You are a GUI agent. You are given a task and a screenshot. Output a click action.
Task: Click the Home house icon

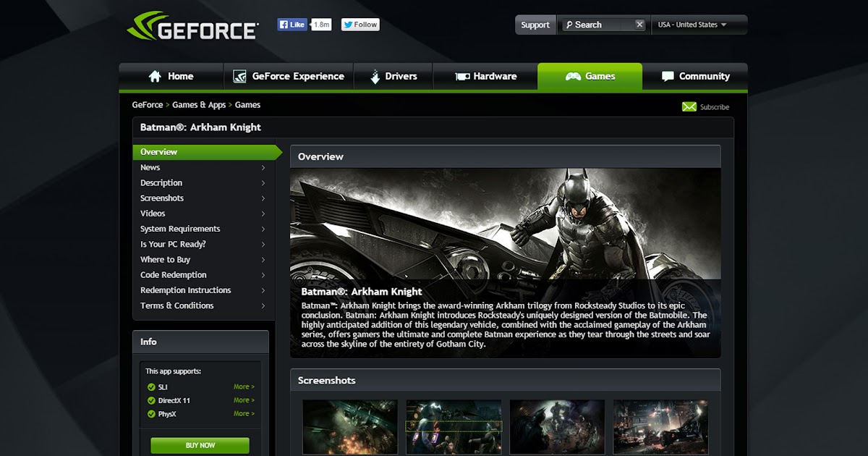[x=155, y=76]
